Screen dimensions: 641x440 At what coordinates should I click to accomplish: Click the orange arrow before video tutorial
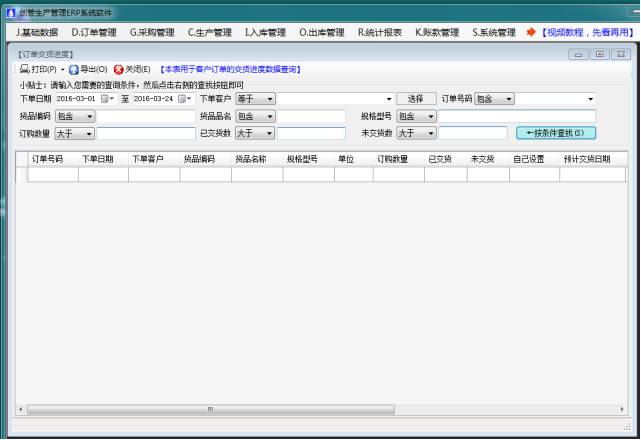[x=531, y=32]
